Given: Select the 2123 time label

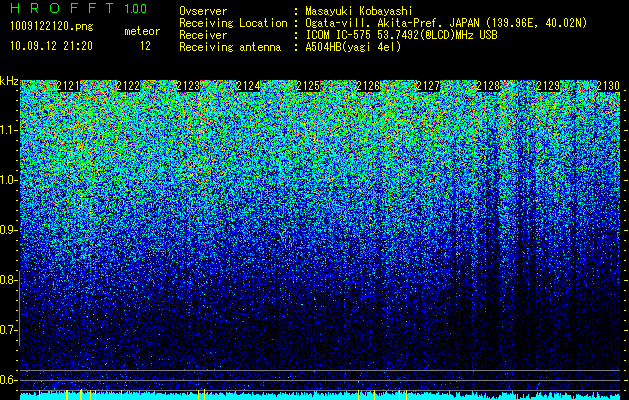Looking at the screenshot, I should (x=188, y=86).
